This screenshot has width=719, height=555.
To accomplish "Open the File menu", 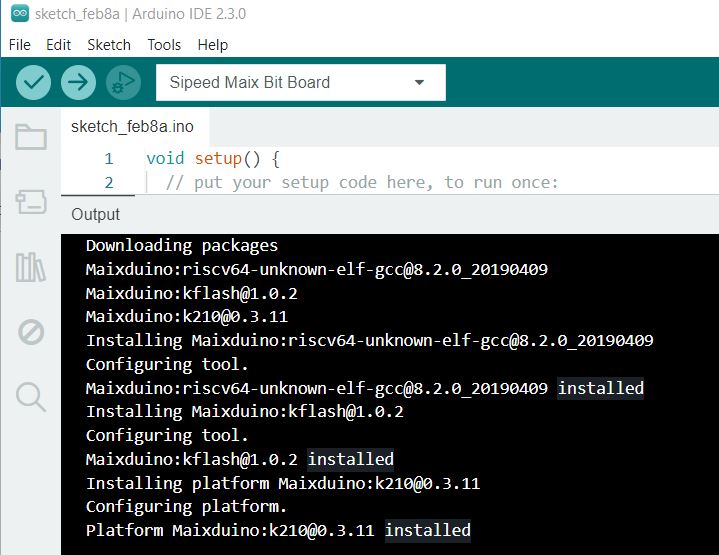I will tap(20, 45).
